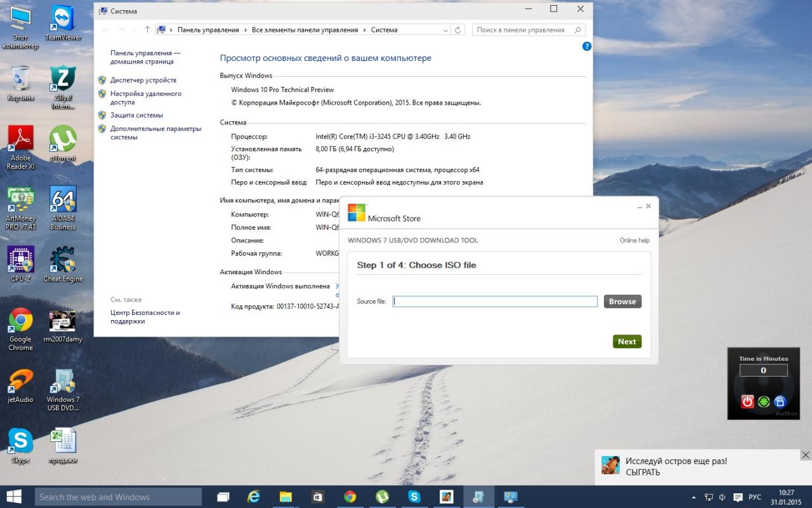
Task: Click the Source file input field
Action: [x=495, y=302]
